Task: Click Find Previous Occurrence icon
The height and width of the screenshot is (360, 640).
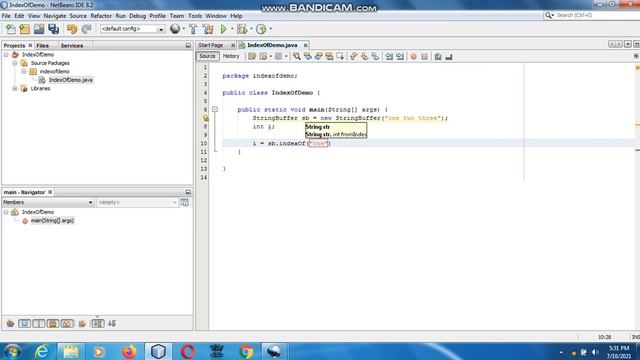Action: point(308,56)
